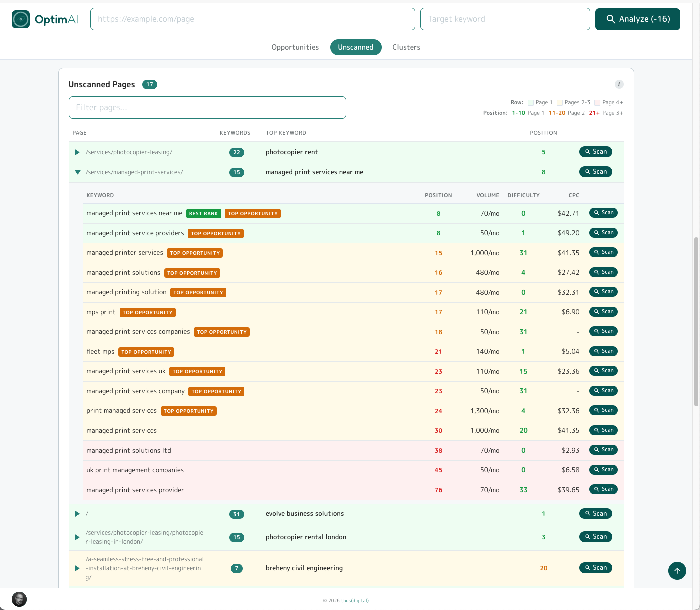Focus the URL input field
Image resolution: width=700 pixels, height=610 pixels.
253,19
